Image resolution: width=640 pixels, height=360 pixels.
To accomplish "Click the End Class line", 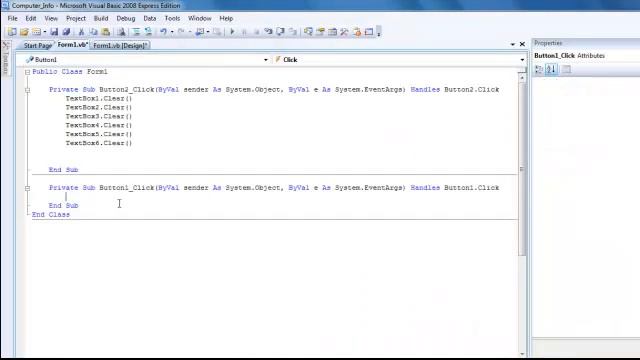I will (51, 215).
